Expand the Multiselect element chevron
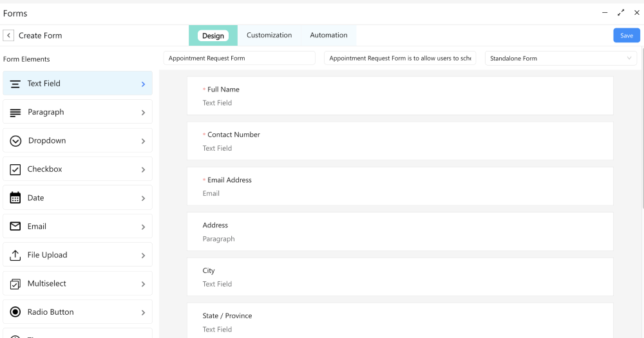The image size is (644, 338). (x=144, y=284)
